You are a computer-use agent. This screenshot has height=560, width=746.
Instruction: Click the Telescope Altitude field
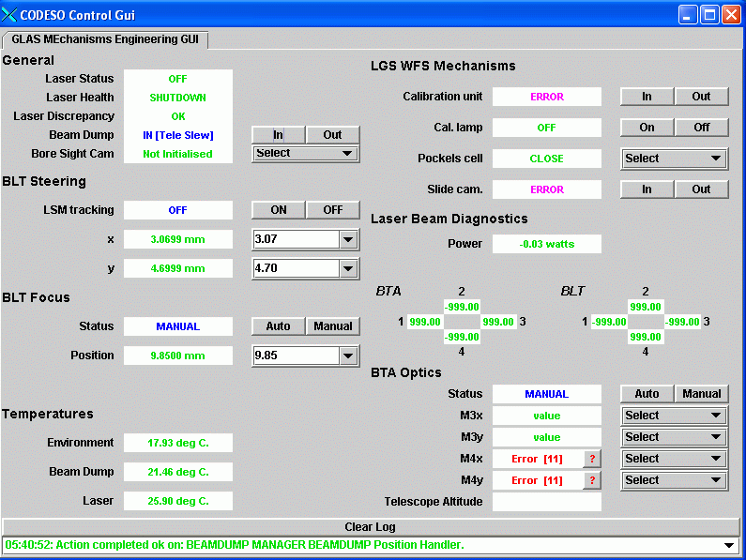(546, 502)
